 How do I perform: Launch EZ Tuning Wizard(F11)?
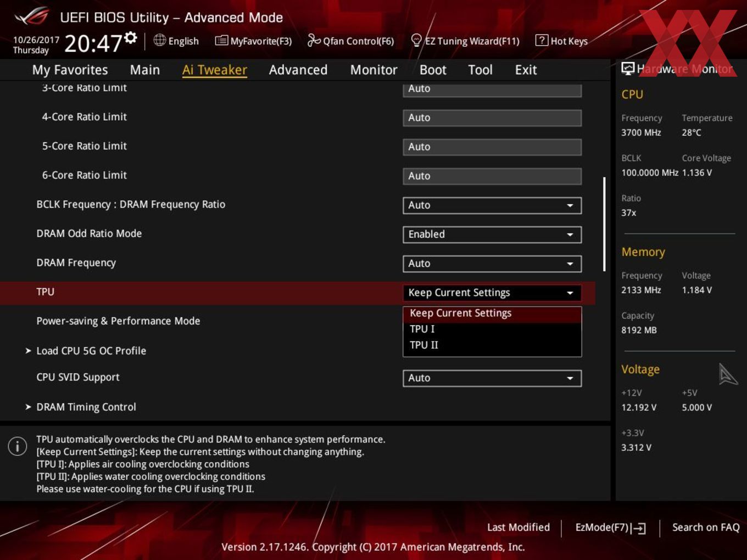(465, 41)
